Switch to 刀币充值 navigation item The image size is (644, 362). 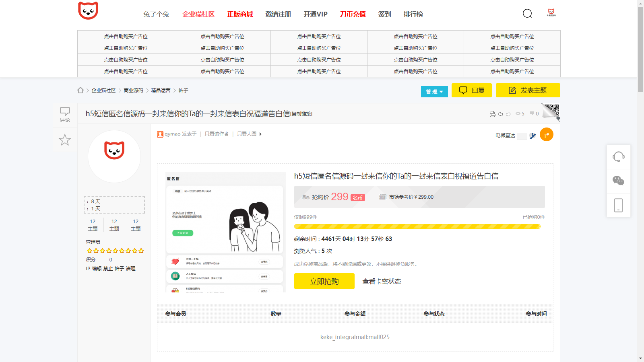353,14
